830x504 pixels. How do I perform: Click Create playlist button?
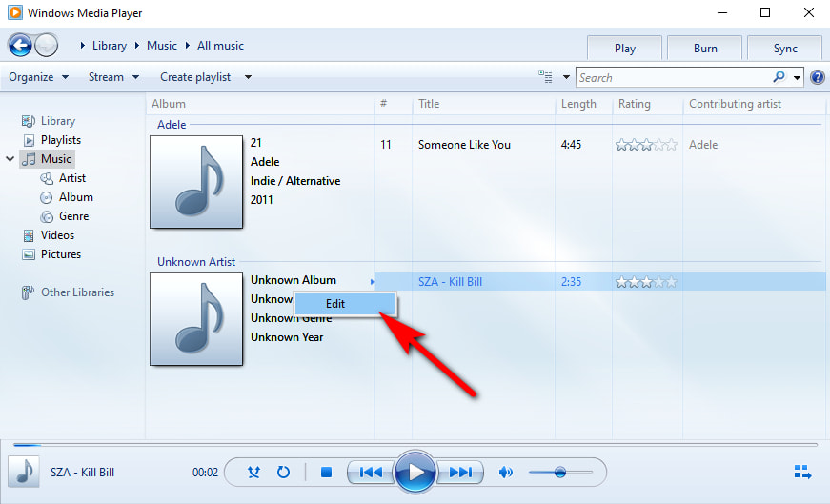(x=195, y=77)
